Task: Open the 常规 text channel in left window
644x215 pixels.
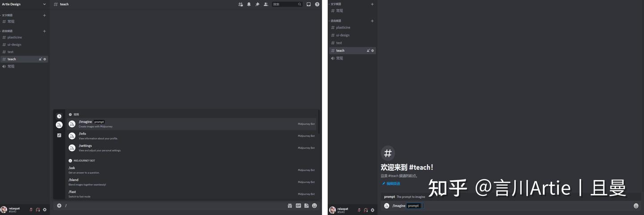Action: pos(24,21)
